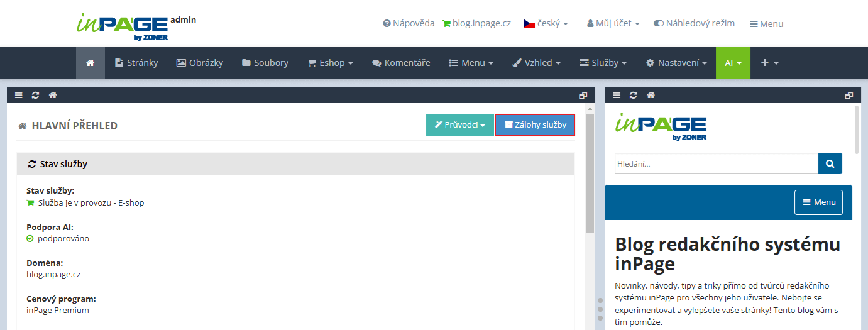The image size is (868, 330).
Task: Open Stránky in navigation bar
Action: tap(136, 63)
